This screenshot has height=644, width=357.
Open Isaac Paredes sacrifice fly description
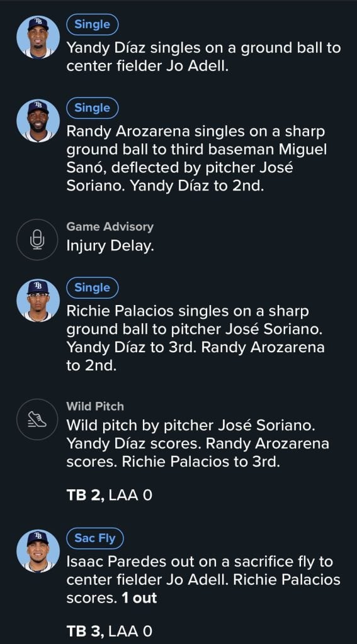pyautogui.click(x=203, y=579)
